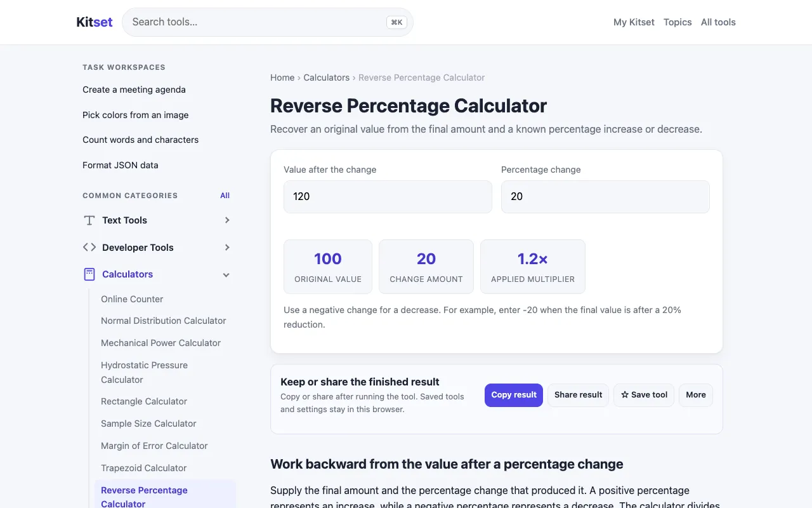The height and width of the screenshot is (508, 812).
Task: Open Count words and characters workspace
Action: [x=141, y=140]
